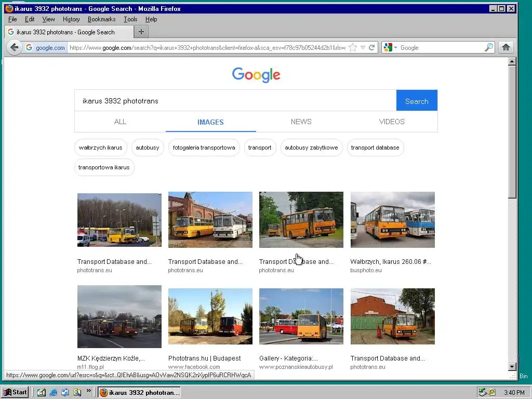Open the Bookmarks menu
Screen dimensions: 532x399
click(x=101, y=19)
